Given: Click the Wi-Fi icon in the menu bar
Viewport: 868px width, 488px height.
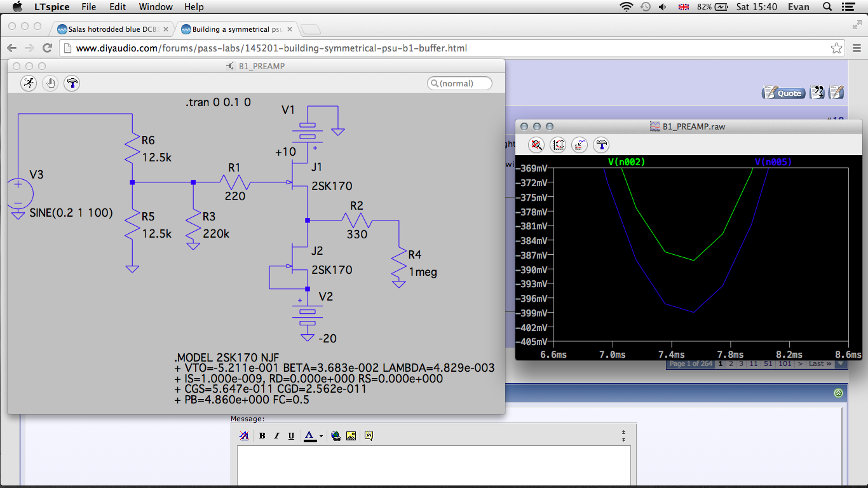Looking at the screenshot, I should [x=627, y=7].
